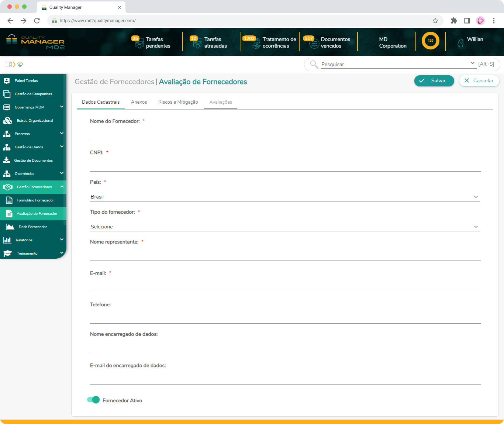Open Dash Fornecedor chart icon in sidebar

pos(10,227)
